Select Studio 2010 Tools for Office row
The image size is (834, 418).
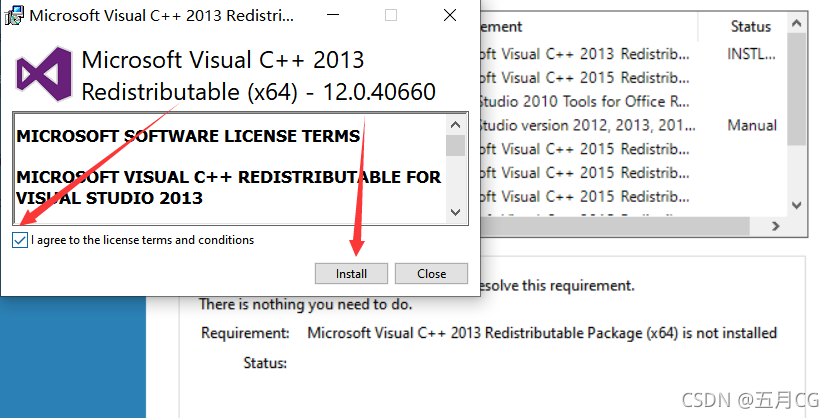(x=583, y=102)
